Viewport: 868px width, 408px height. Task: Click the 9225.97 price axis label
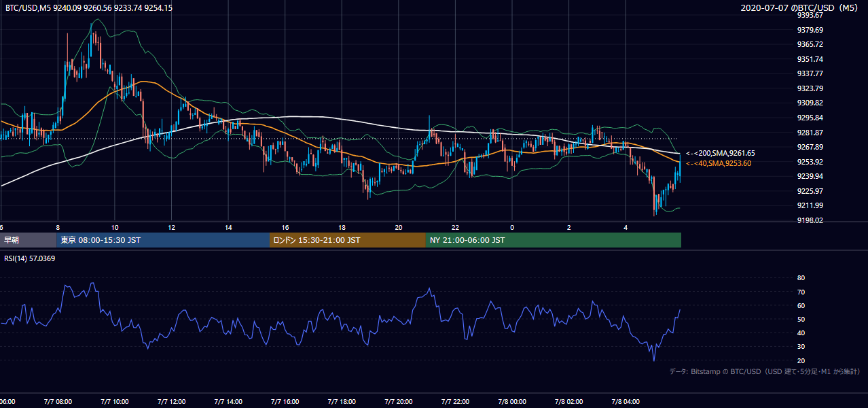pos(810,191)
